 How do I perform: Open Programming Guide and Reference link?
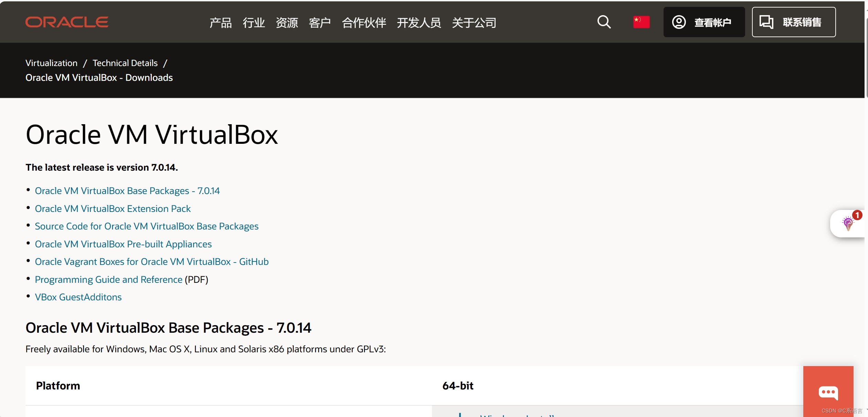point(108,279)
